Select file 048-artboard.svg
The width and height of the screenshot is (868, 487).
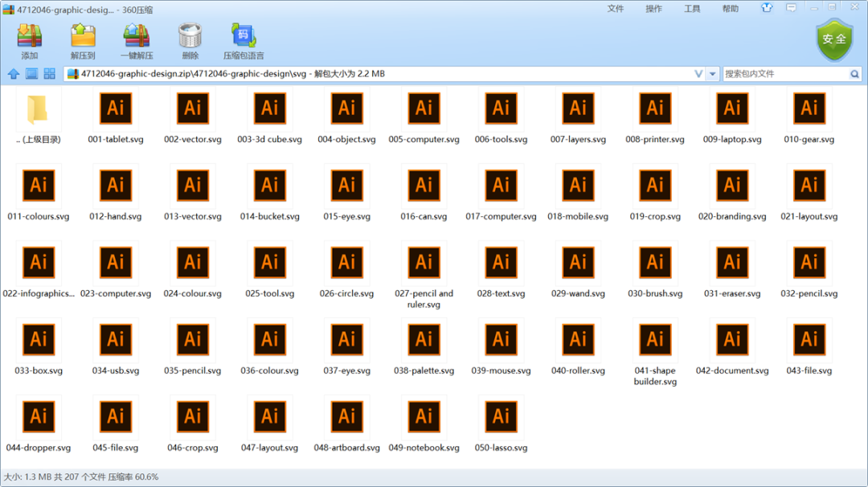click(347, 425)
